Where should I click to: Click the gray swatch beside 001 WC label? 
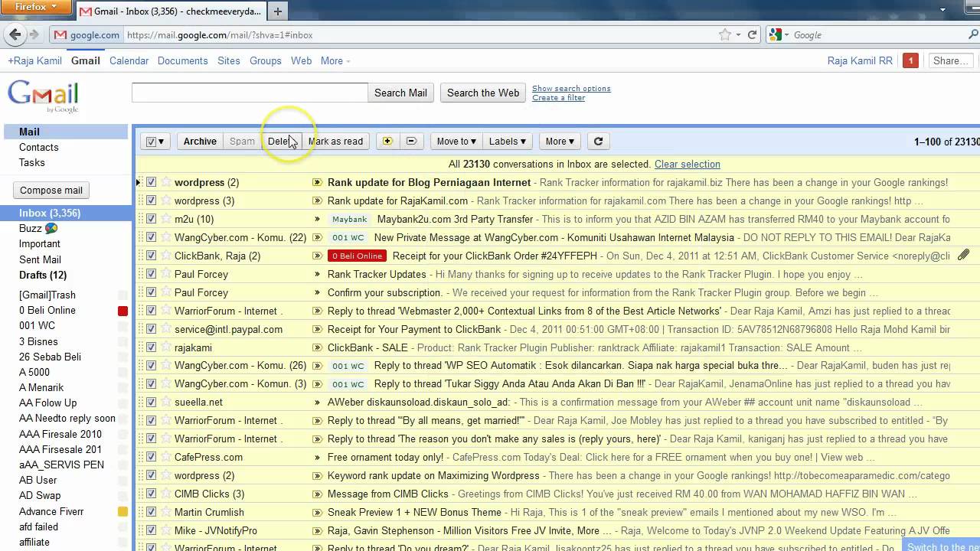tap(122, 326)
